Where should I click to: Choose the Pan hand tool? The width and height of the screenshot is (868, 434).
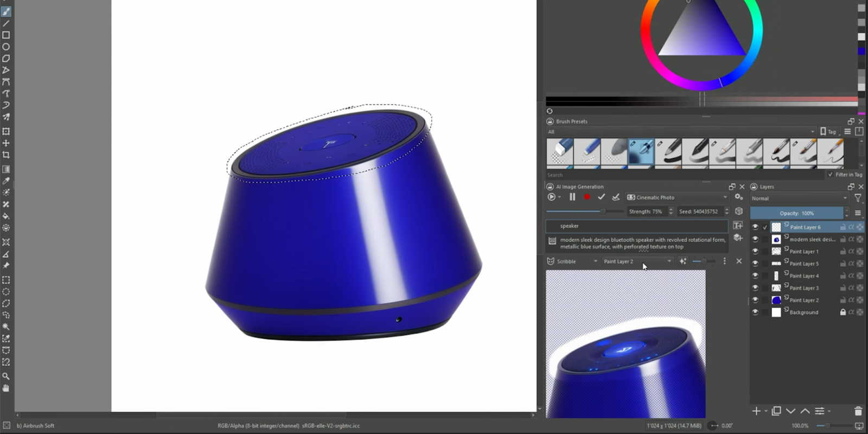click(6, 388)
